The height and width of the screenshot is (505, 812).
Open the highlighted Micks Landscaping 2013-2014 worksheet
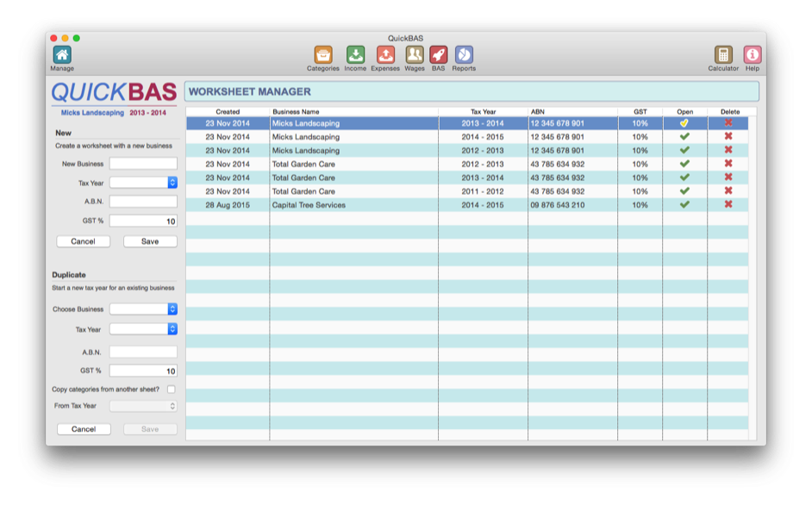pyautogui.click(x=685, y=122)
